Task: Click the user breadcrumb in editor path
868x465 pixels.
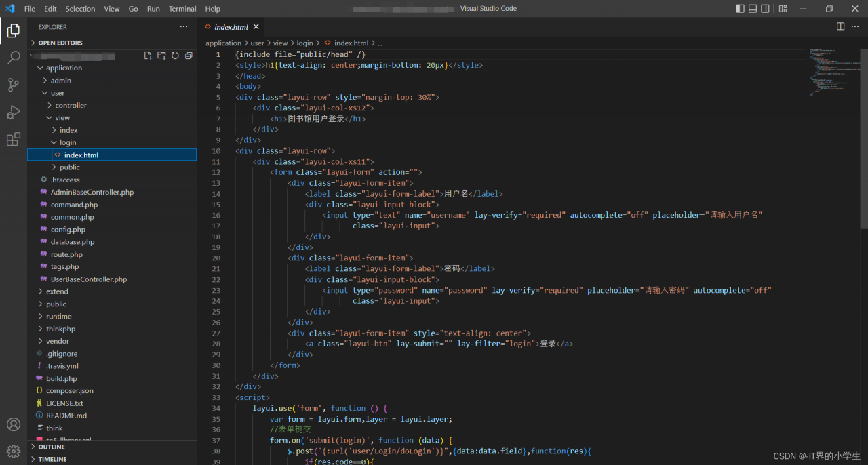Action: (x=257, y=43)
